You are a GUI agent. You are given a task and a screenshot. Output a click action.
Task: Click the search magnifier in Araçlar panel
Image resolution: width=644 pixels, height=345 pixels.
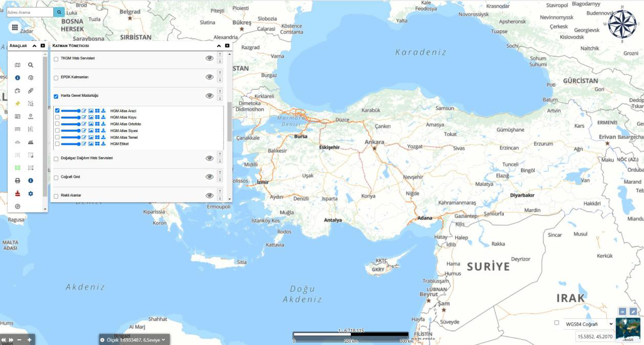31,65
